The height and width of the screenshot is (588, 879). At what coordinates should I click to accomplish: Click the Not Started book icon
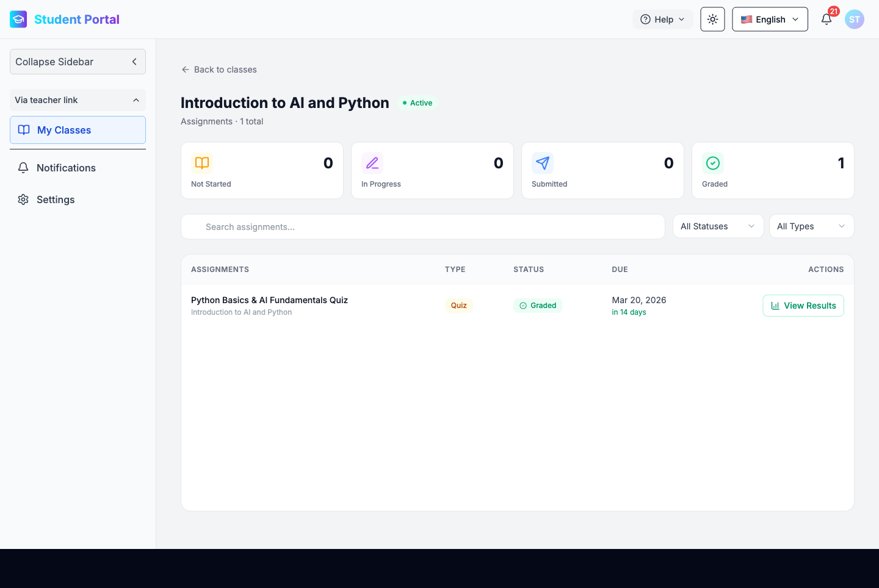click(x=202, y=163)
